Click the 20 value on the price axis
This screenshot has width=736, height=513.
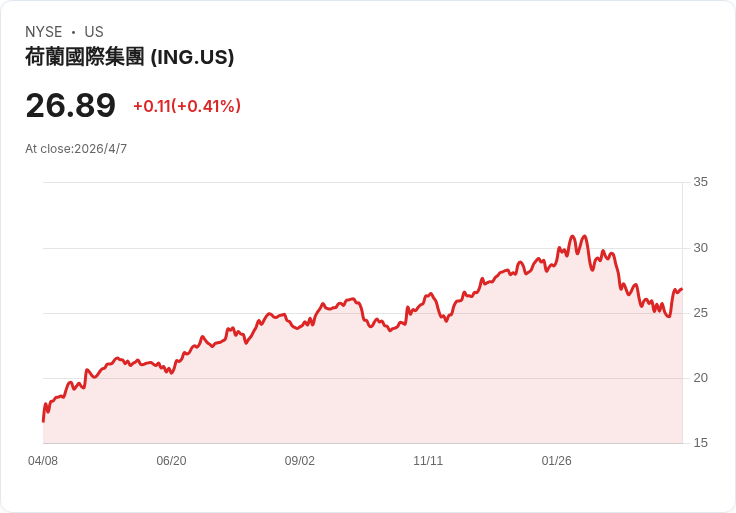(x=700, y=378)
